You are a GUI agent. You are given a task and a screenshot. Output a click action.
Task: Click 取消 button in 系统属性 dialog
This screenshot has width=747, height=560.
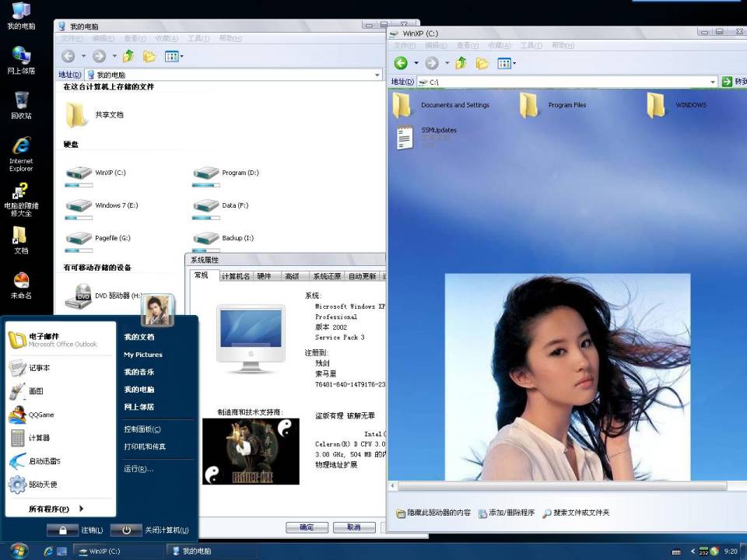pos(354,527)
